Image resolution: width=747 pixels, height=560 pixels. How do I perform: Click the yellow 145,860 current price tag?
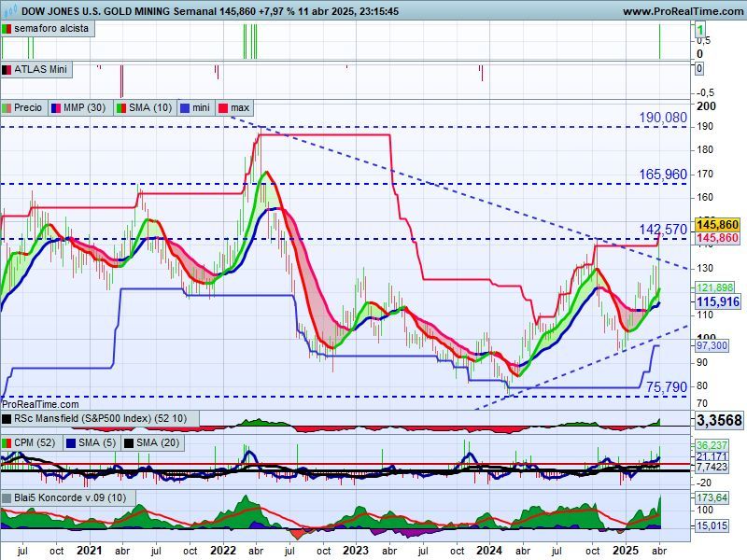pyautogui.click(x=718, y=225)
